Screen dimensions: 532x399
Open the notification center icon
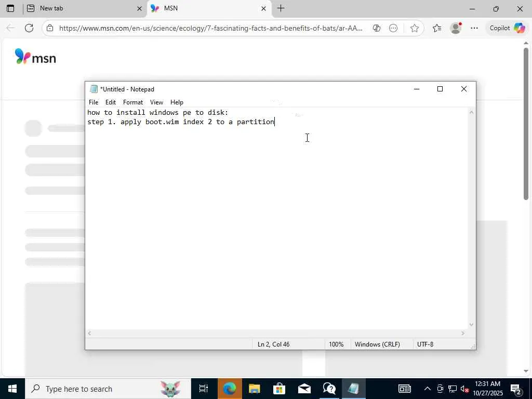point(516,389)
